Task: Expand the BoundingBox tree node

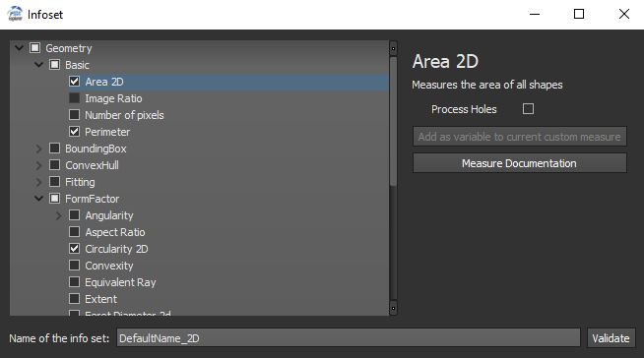Action: point(39,149)
